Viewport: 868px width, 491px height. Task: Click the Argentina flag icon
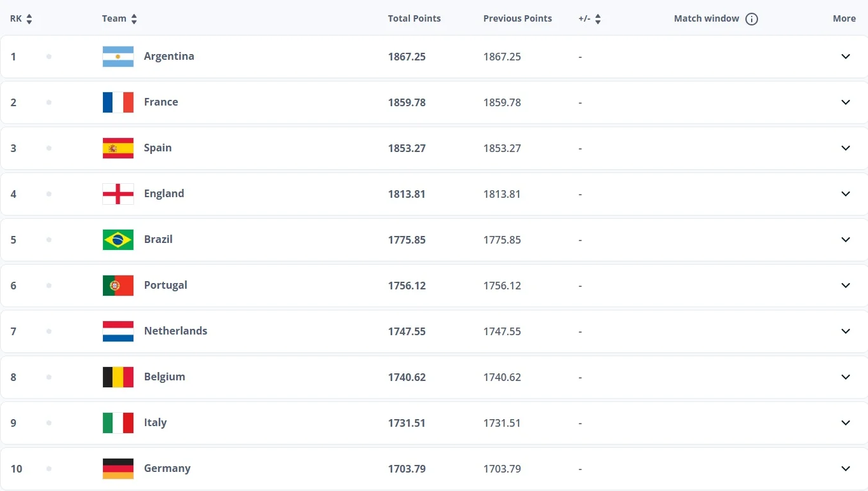pyautogui.click(x=118, y=57)
